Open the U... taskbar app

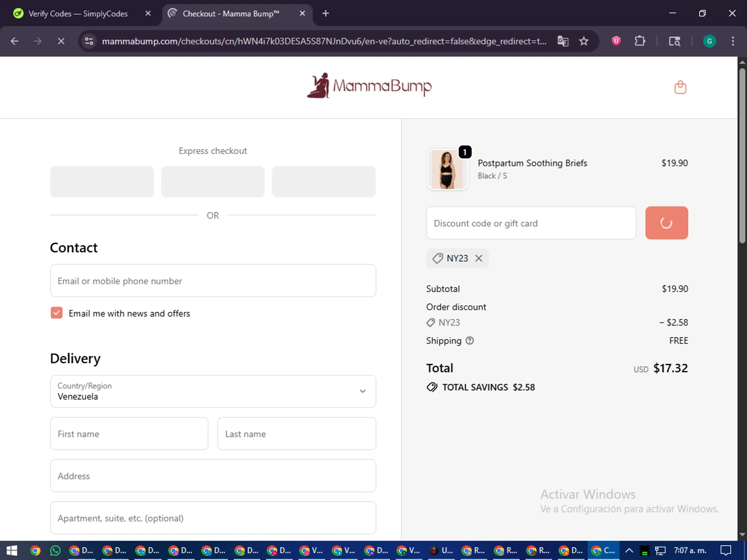pos(442,551)
